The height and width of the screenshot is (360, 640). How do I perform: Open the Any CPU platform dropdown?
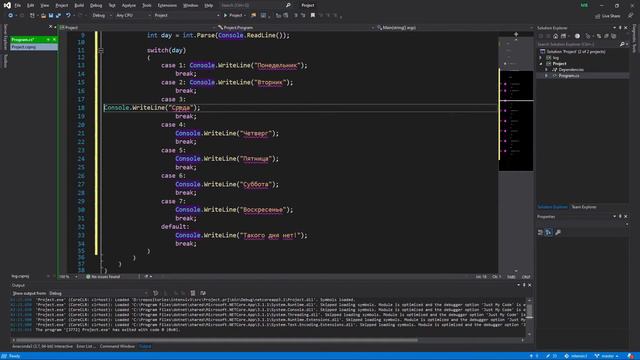(133, 16)
